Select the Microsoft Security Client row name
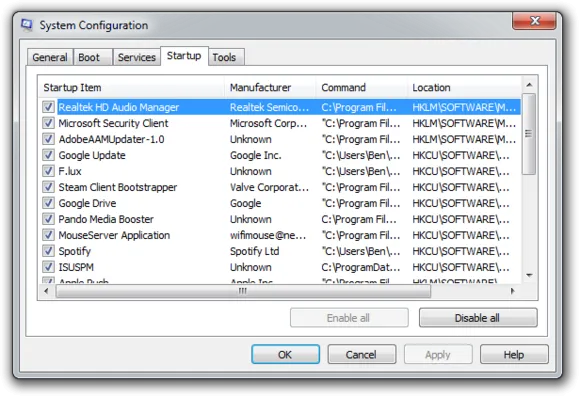The width and height of the screenshot is (580, 397). pyautogui.click(x=113, y=123)
